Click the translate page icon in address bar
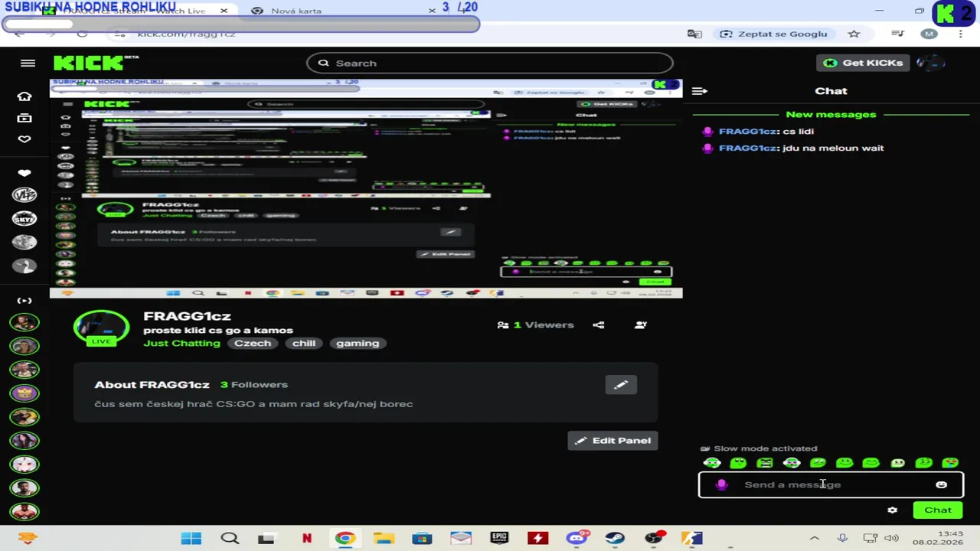This screenshot has height=551, width=980. click(x=694, y=34)
